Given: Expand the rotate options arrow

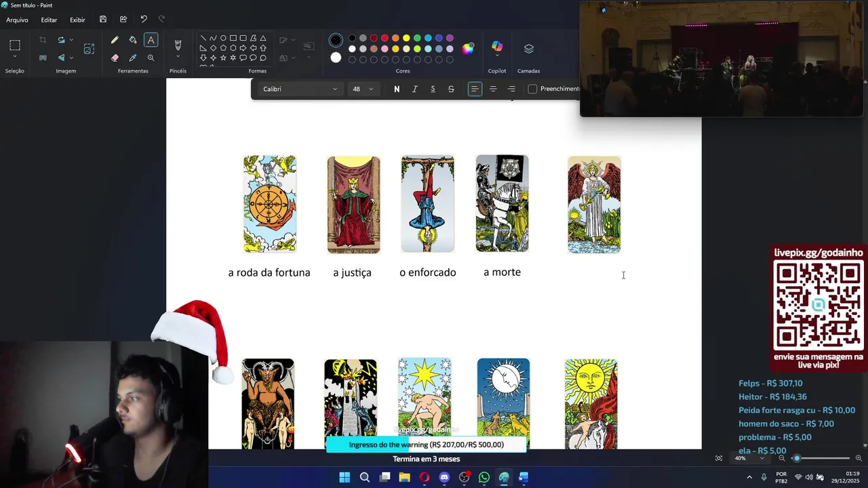Looking at the screenshot, I should tap(71, 41).
